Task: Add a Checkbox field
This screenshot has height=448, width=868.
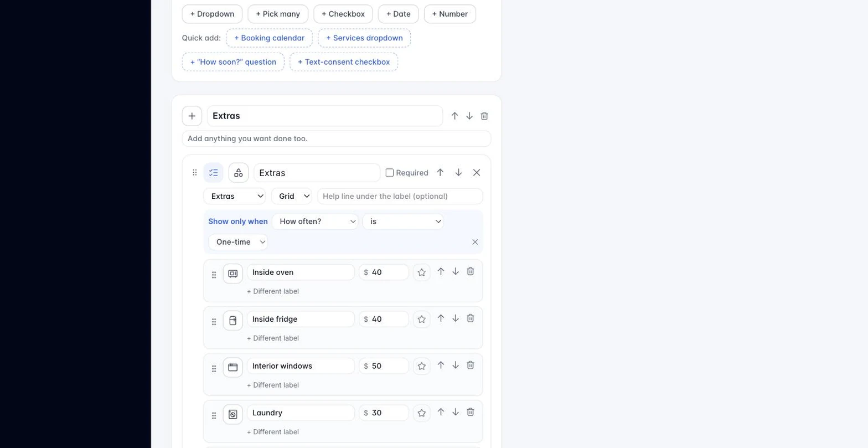Action: [x=343, y=14]
